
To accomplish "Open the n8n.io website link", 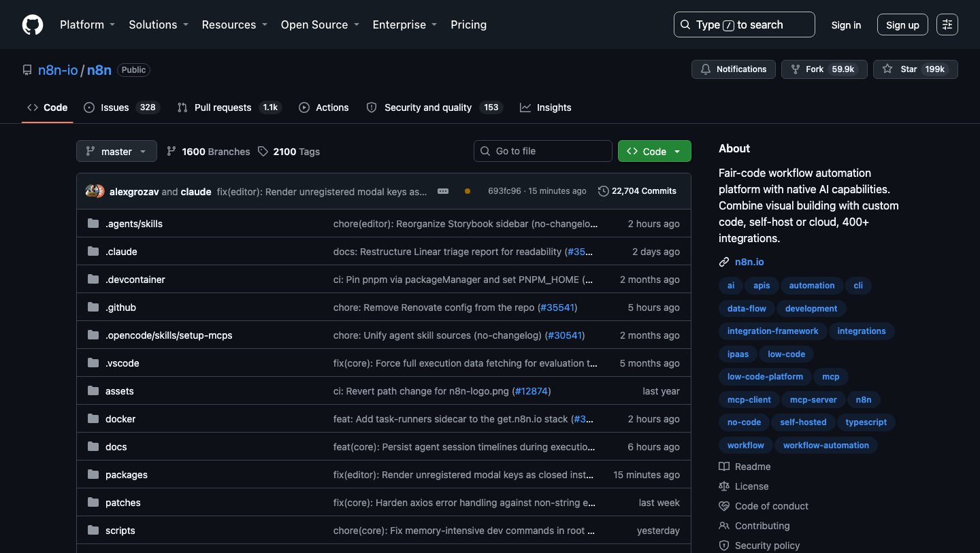I will coord(749,262).
